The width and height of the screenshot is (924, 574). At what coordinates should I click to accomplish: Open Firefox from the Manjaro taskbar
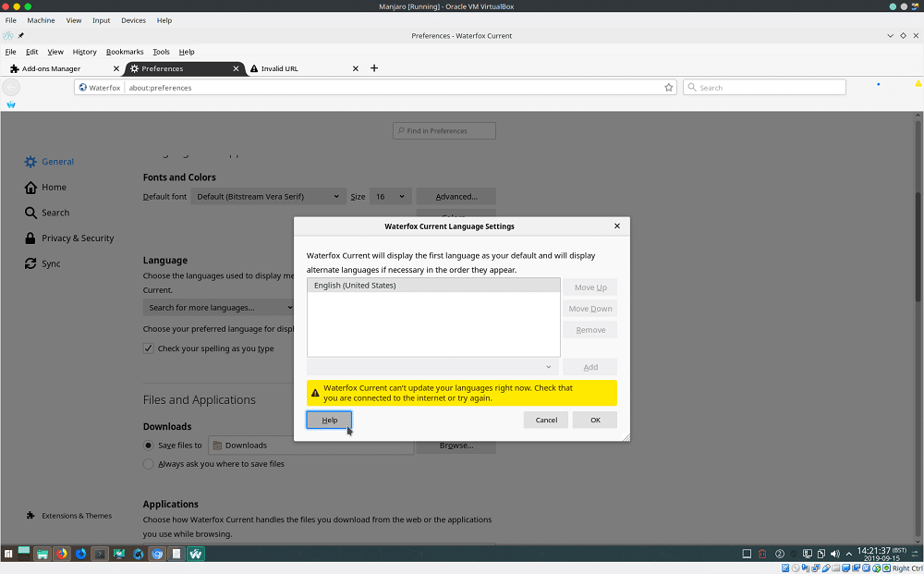pos(62,554)
